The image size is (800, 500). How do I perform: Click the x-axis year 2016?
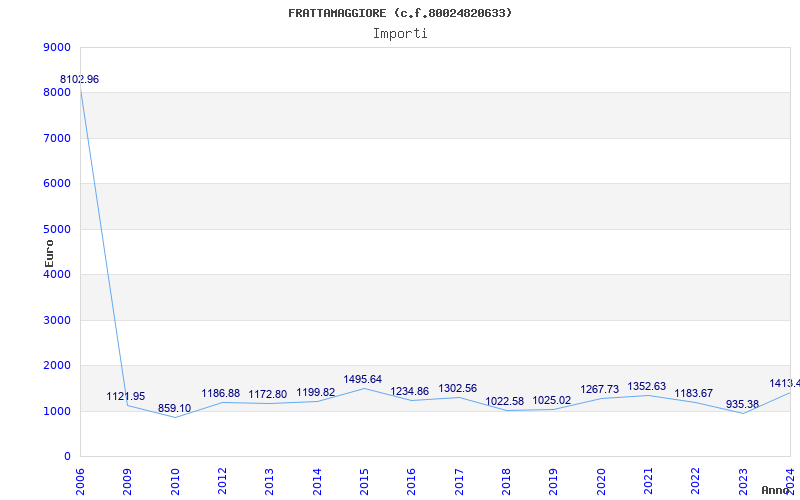pos(411,482)
